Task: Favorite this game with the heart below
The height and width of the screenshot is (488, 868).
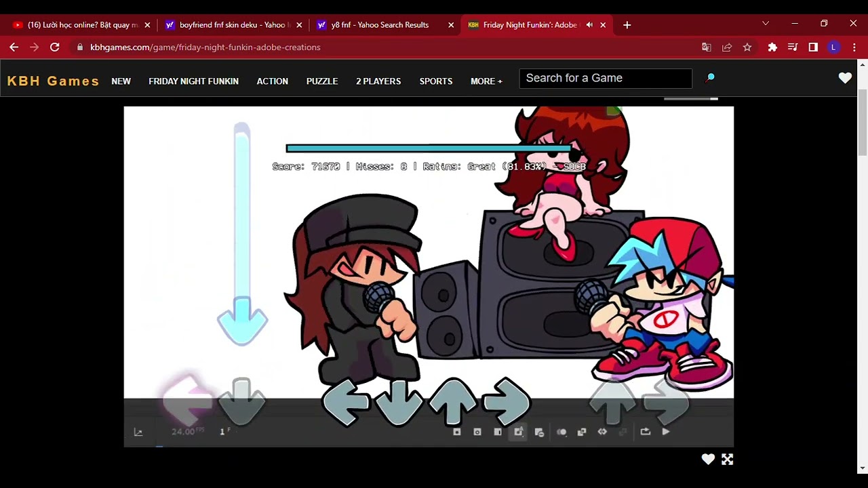Action: (x=708, y=460)
